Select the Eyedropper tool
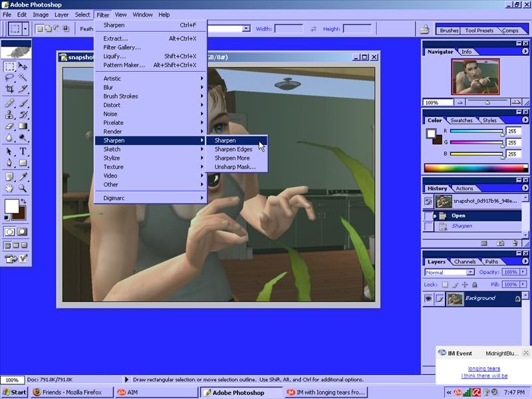The height and width of the screenshot is (399, 532). point(23,176)
